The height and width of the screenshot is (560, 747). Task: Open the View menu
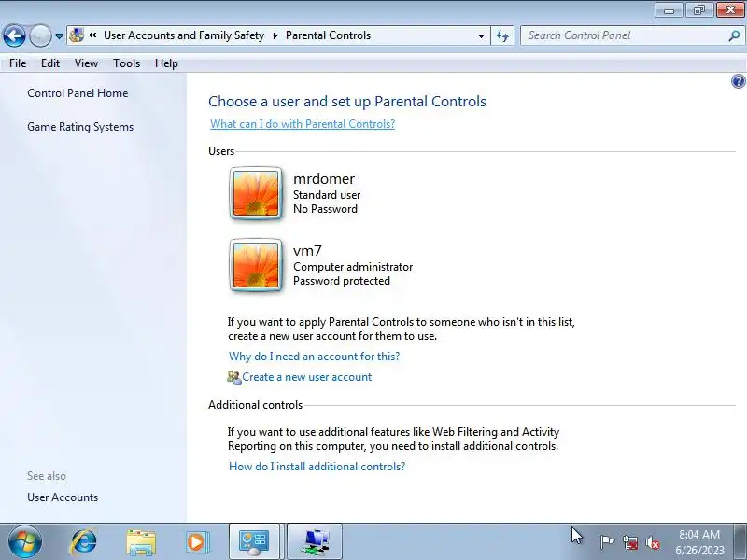click(86, 63)
